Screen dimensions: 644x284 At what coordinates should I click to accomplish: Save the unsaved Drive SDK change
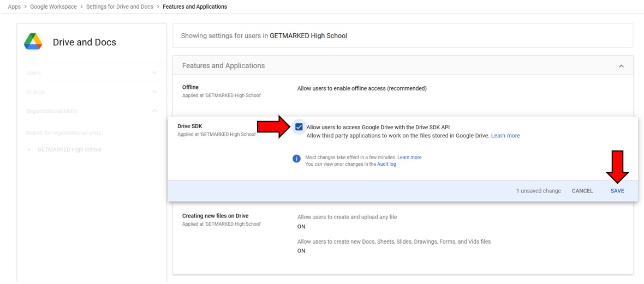pos(617,191)
